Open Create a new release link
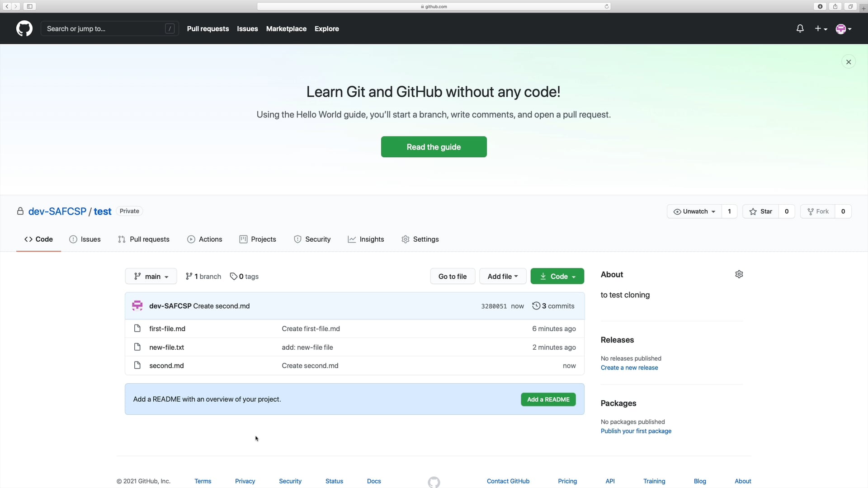This screenshot has height=488, width=868. point(629,368)
